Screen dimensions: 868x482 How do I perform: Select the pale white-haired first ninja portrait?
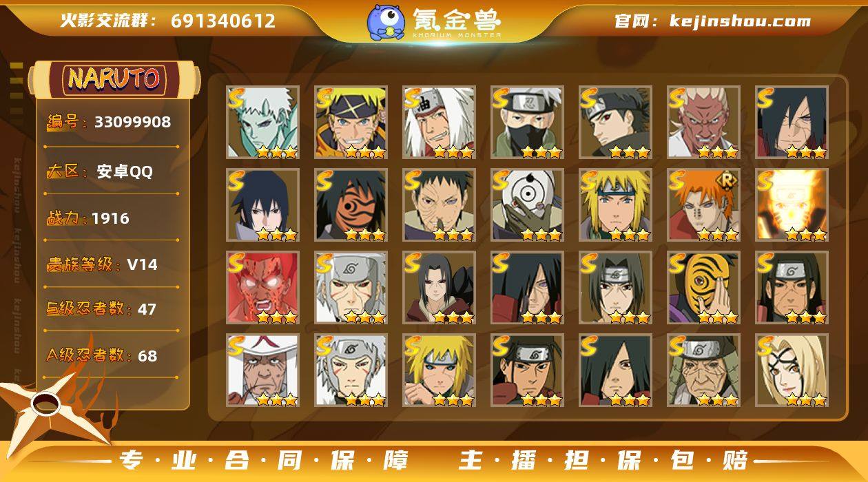pyautogui.click(x=263, y=123)
